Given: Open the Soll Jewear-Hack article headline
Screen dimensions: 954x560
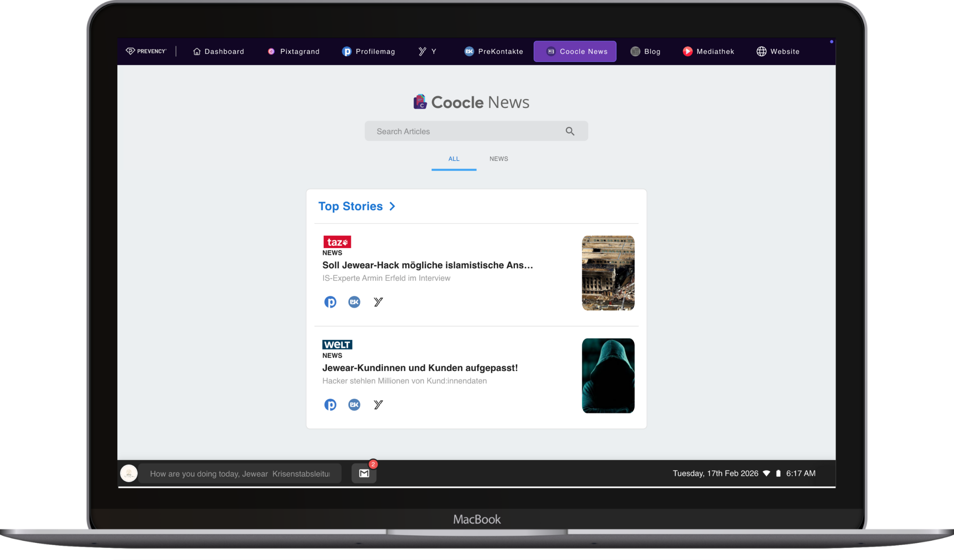Looking at the screenshot, I should pos(427,265).
